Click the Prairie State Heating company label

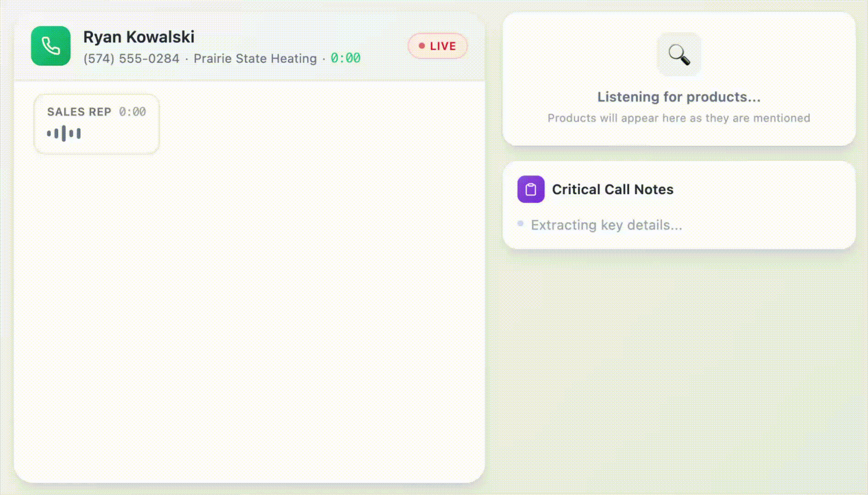click(x=254, y=58)
